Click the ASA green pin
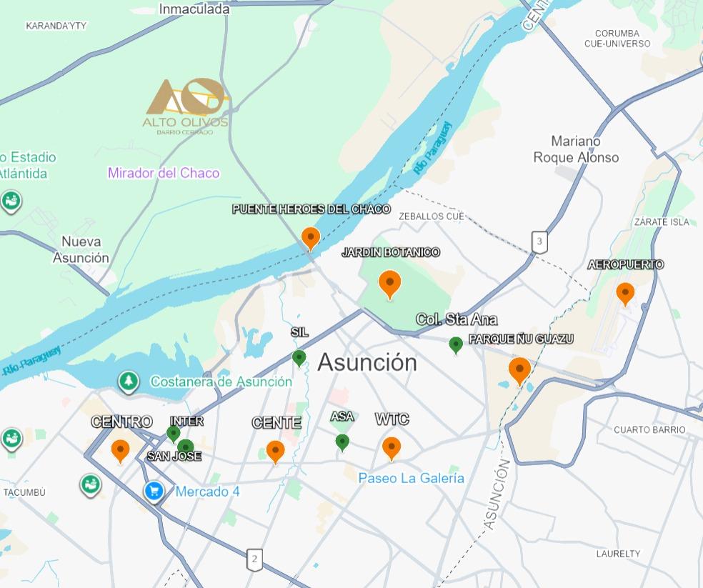 click(x=342, y=442)
